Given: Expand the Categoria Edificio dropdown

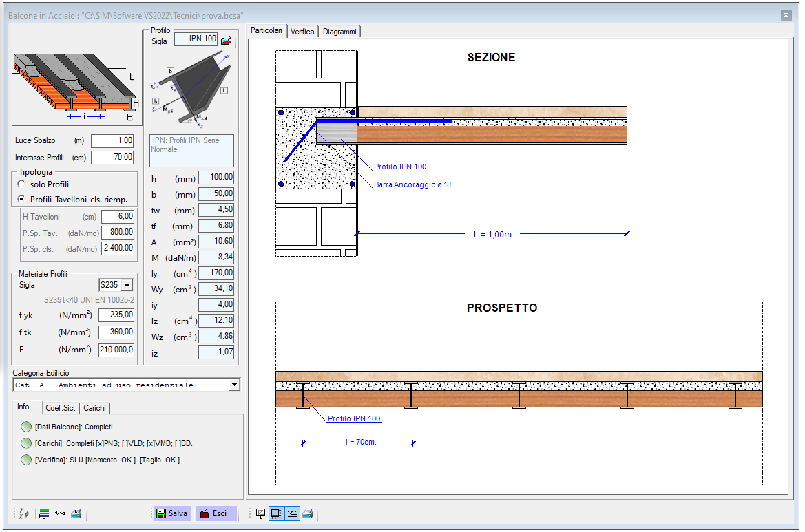Looking at the screenshot, I should 234,385.
